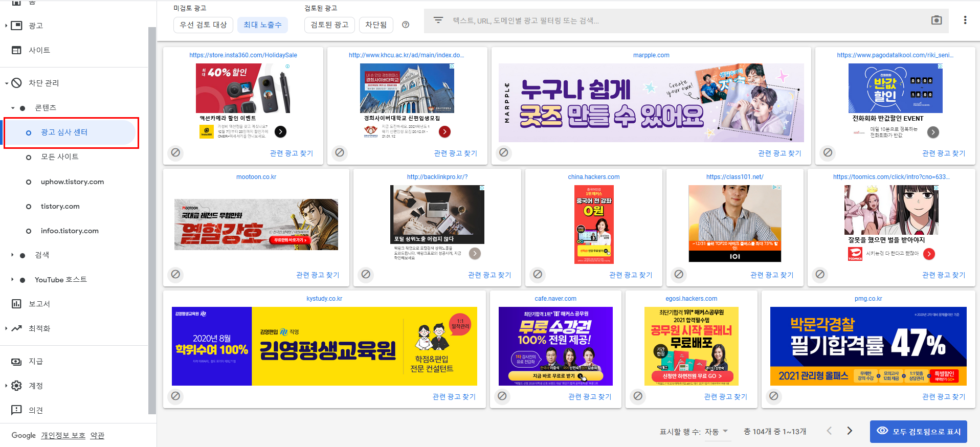Click the 광고 sidebar icon
980x447 pixels.
pyautogui.click(x=17, y=26)
